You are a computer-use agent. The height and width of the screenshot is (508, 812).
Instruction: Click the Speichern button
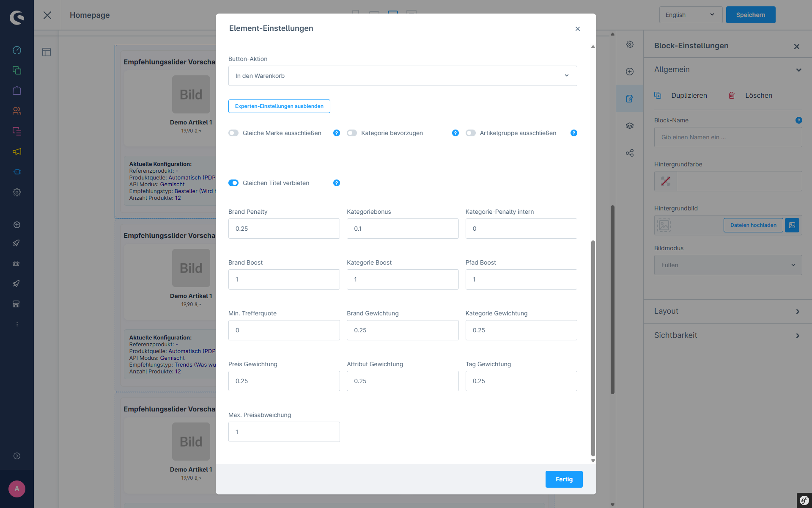[751, 15]
